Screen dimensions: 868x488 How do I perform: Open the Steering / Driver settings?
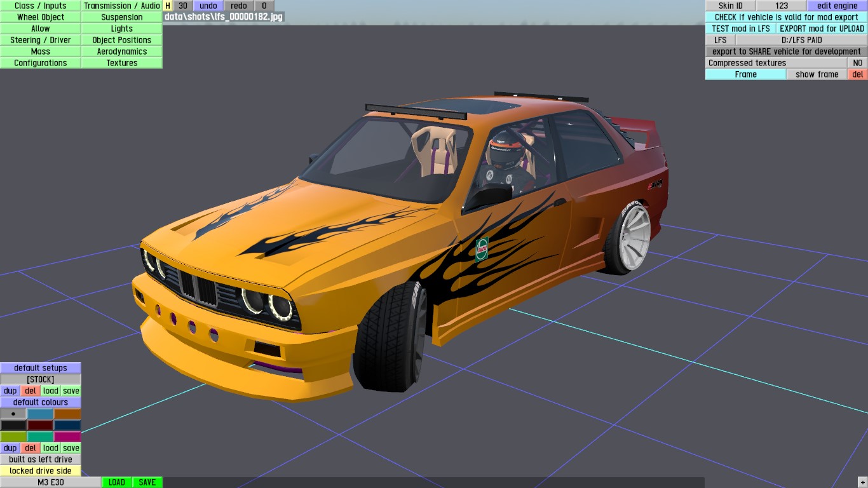click(x=40, y=40)
